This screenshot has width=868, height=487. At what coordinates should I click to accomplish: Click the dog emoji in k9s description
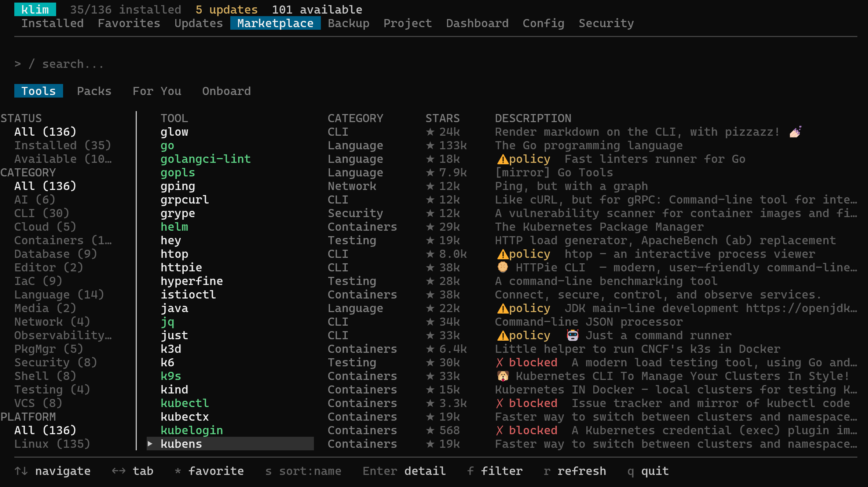[503, 376]
